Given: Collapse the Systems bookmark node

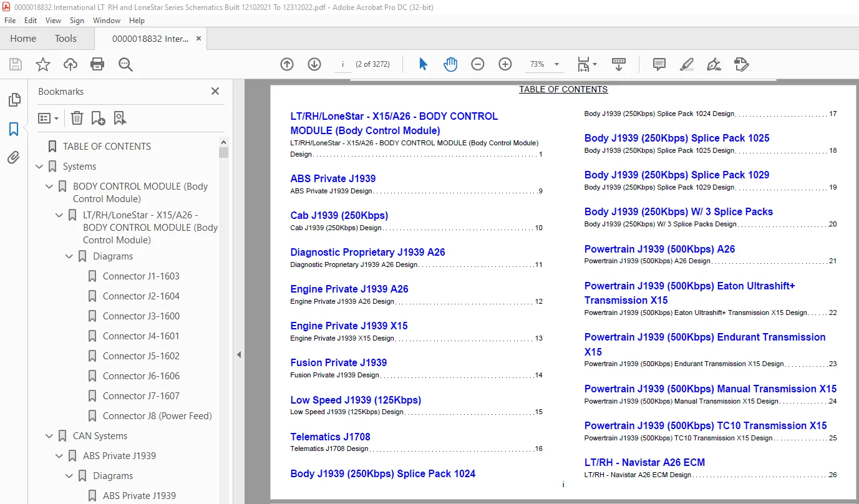Looking at the screenshot, I should click(39, 167).
